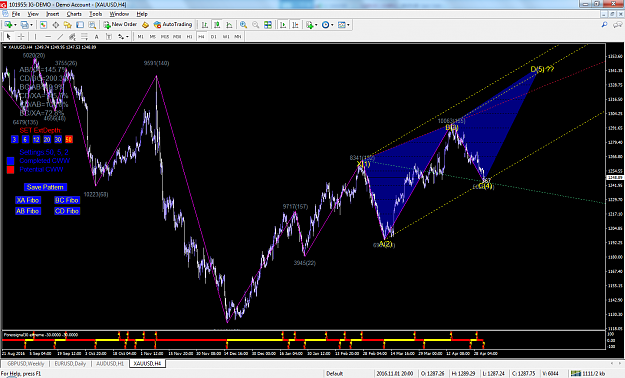Select the text label tool

pyautogui.click(x=109, y=37)
